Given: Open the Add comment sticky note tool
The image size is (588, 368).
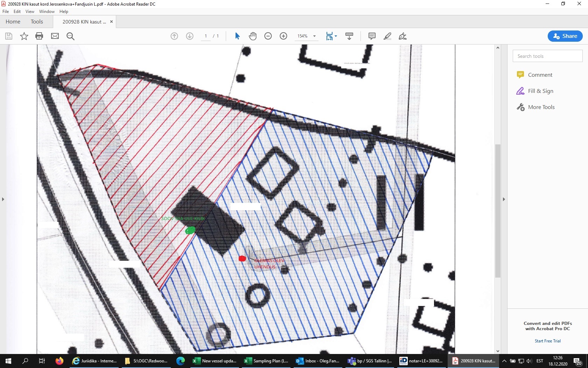Looking at the screenshot, I should [x=372, y=36].
